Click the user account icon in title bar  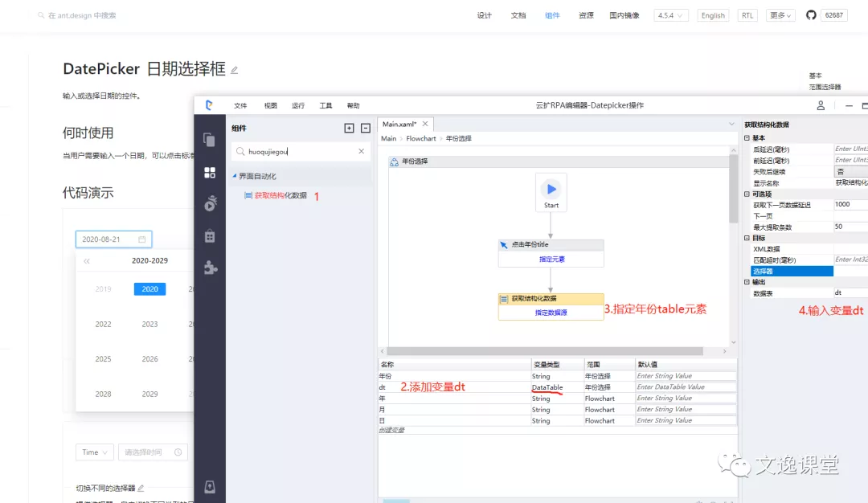(821, 105)
